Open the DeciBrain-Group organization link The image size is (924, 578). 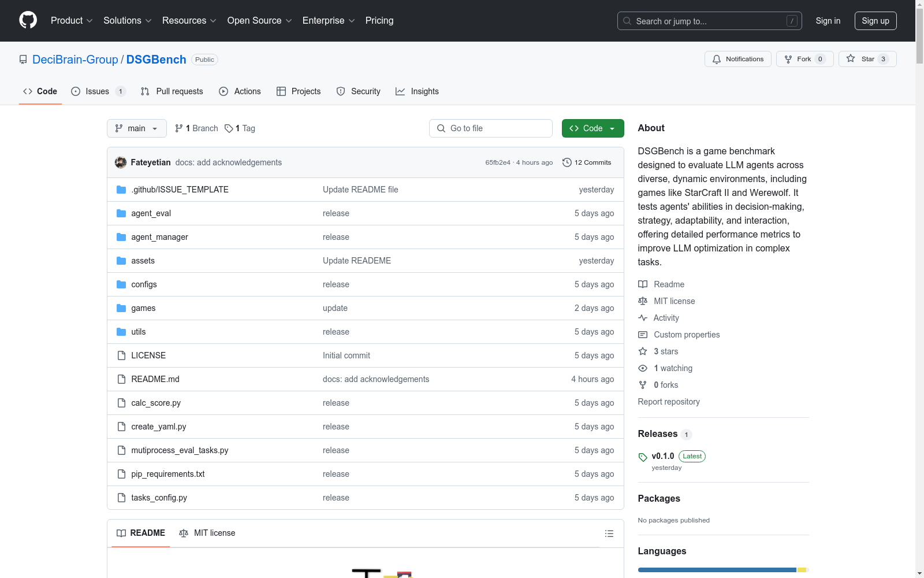coord(75,60)
